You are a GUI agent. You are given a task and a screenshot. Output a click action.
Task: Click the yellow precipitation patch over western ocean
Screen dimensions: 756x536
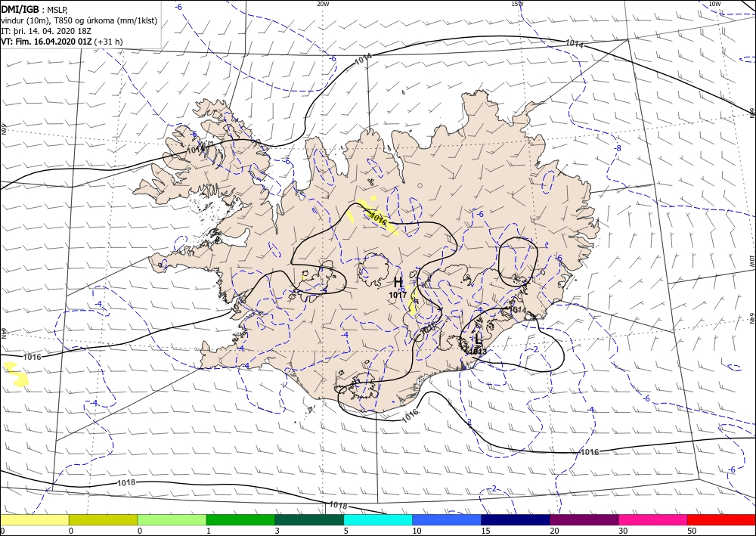pyautogui.click(x=17, y=374)
